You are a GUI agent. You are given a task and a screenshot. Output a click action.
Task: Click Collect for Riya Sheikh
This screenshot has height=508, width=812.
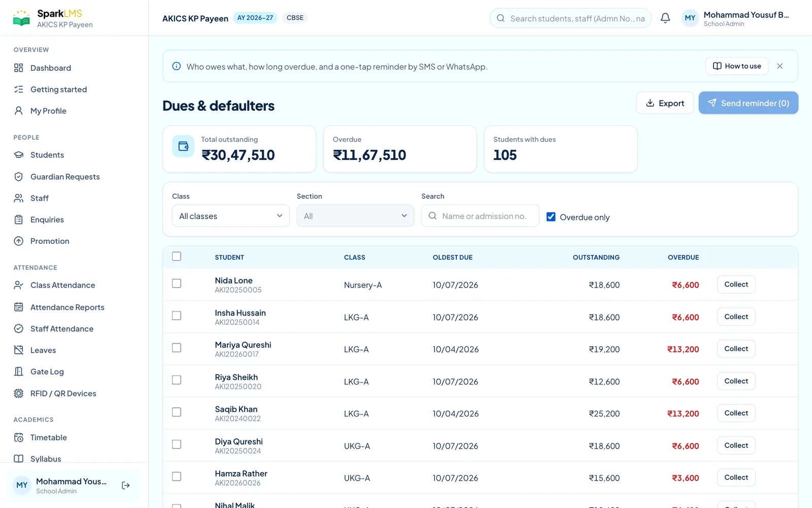(x=736, y=381)
